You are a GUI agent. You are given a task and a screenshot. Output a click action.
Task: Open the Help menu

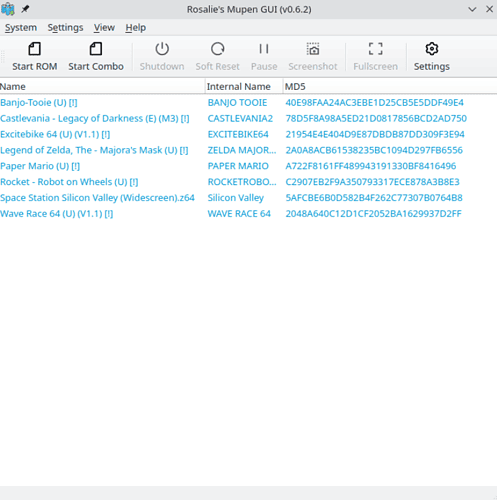(x=136, y=28)
